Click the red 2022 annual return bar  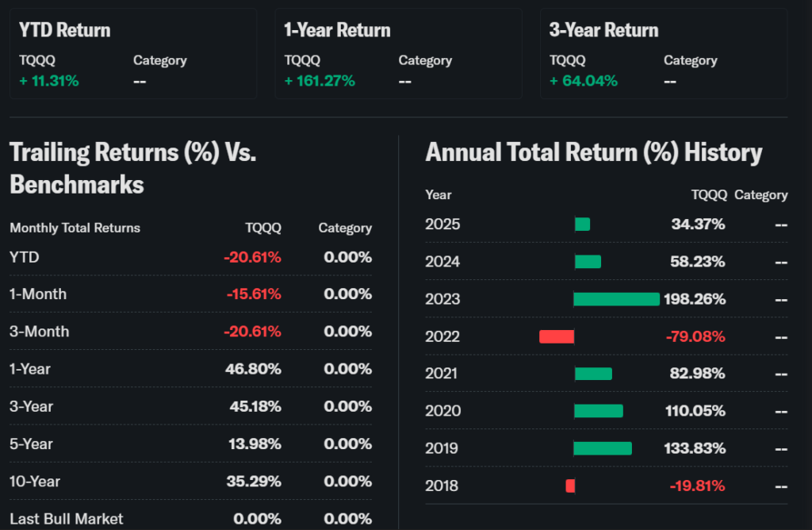tap(556, 336)
